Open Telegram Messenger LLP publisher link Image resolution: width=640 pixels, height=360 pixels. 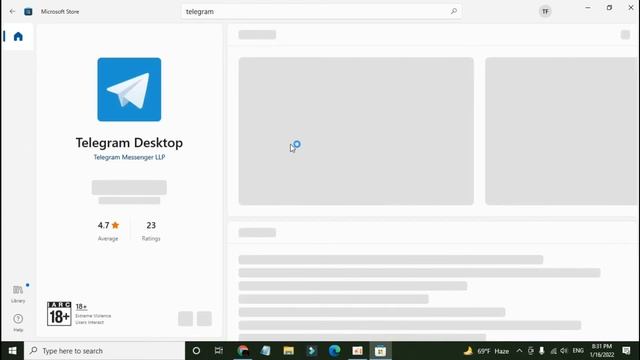coord(129,157)
